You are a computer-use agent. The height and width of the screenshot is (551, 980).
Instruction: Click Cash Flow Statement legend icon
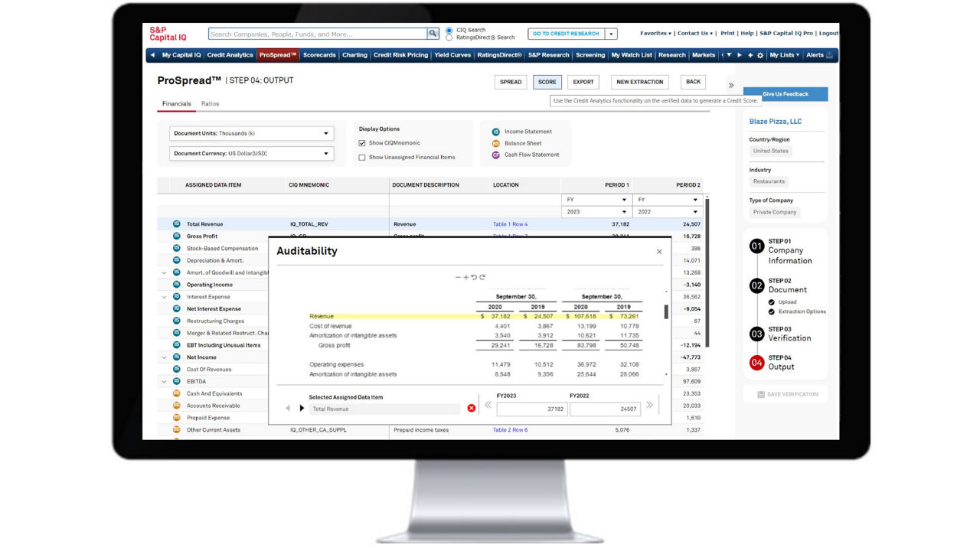[496, 155]
